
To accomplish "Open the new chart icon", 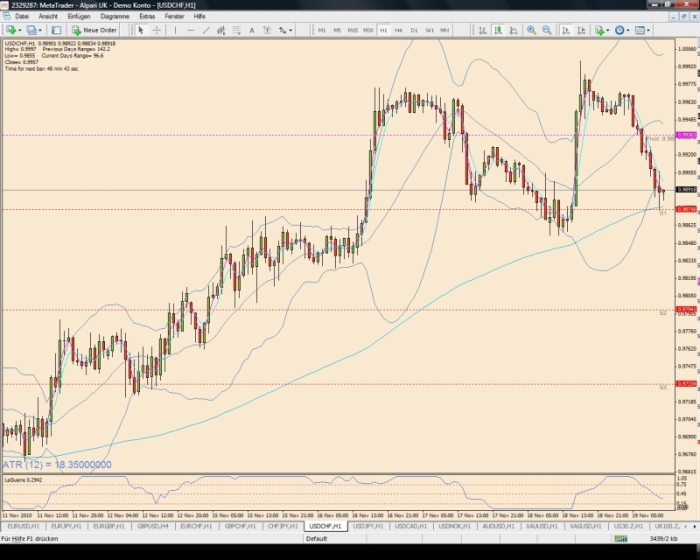I will 11,30.
